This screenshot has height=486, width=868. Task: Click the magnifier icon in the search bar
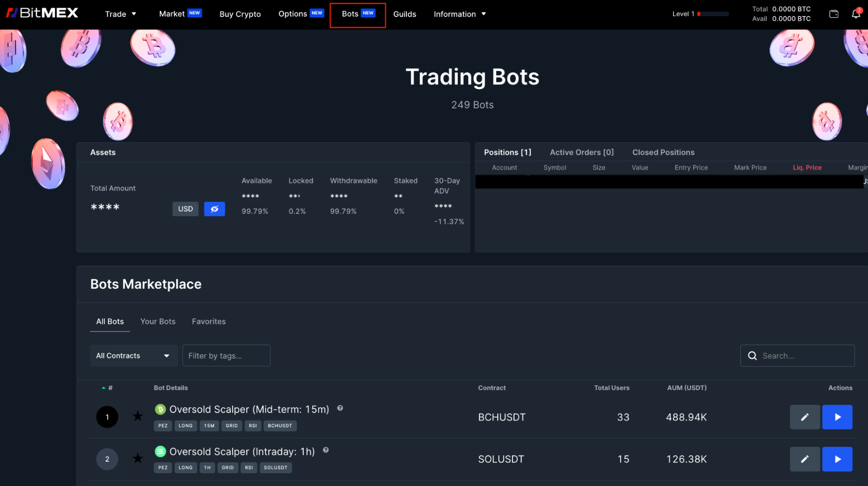point(752,356)
